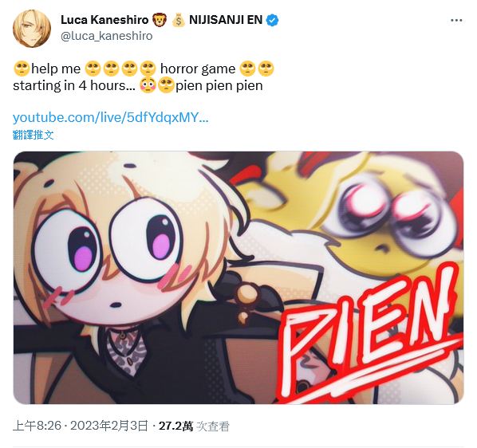Click the 翻譯推文 translate tweet link

(x=34, y=135)
